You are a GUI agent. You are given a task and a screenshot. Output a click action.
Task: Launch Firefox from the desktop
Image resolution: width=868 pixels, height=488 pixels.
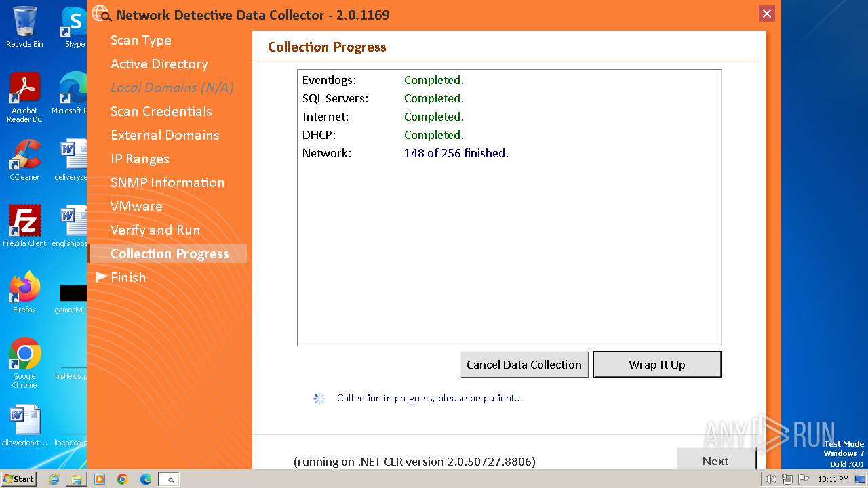click(24, 293)
